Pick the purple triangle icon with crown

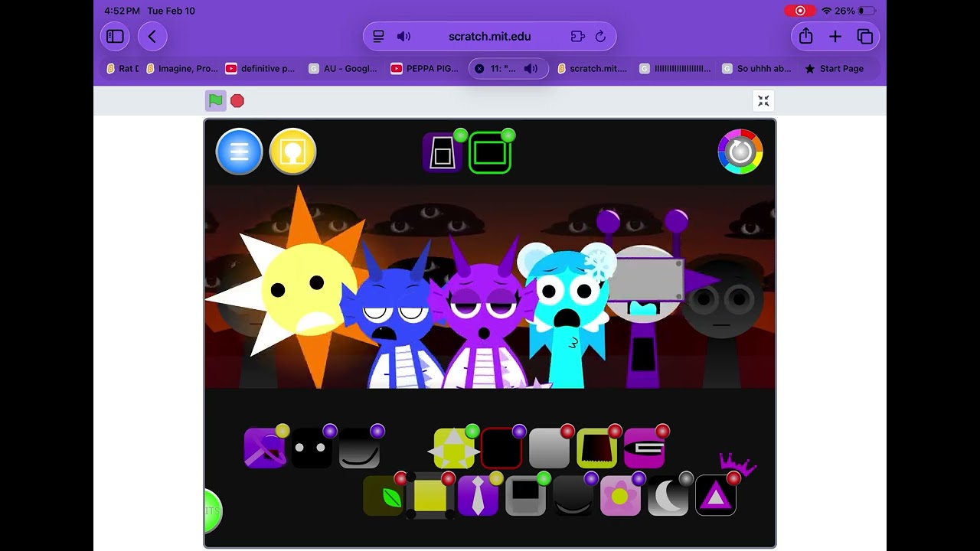point(715,495)
